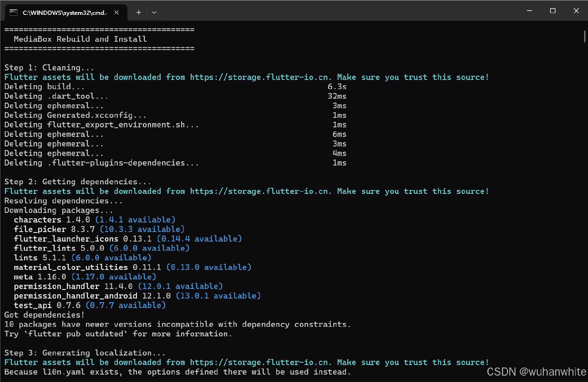Expand the new tab profile dropdown

click(x=154, y=13)
